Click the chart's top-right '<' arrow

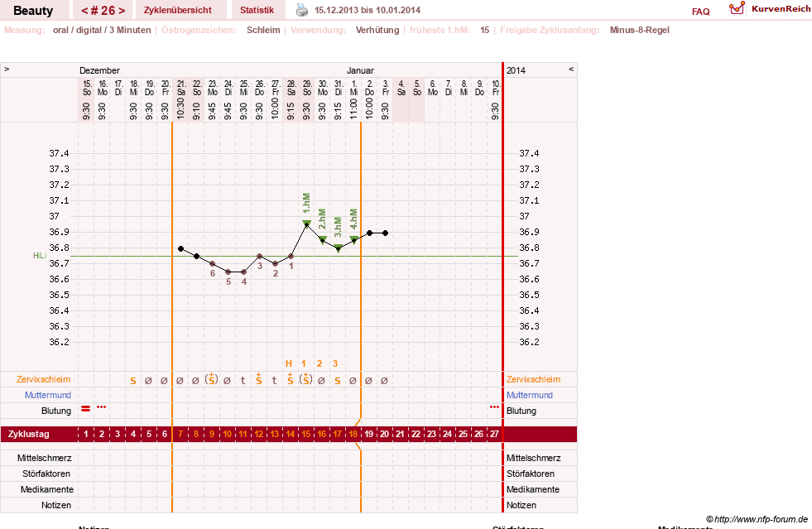click(571, 69)
